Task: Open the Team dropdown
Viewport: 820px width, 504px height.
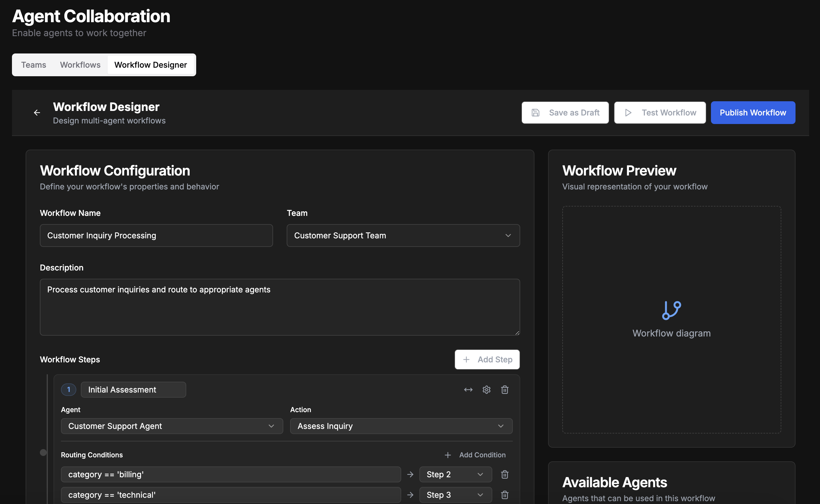Action: pos(403,235)
